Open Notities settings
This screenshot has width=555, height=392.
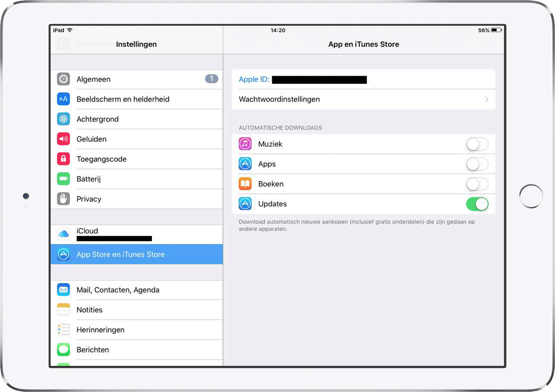(137, 310)
